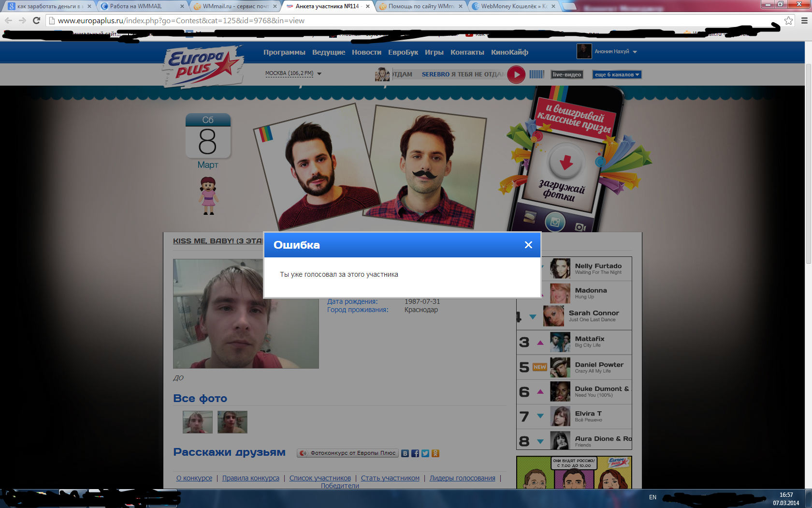Share on VKontakte
The width and height of the screenshot is (812, 508).
pos(405,453)
